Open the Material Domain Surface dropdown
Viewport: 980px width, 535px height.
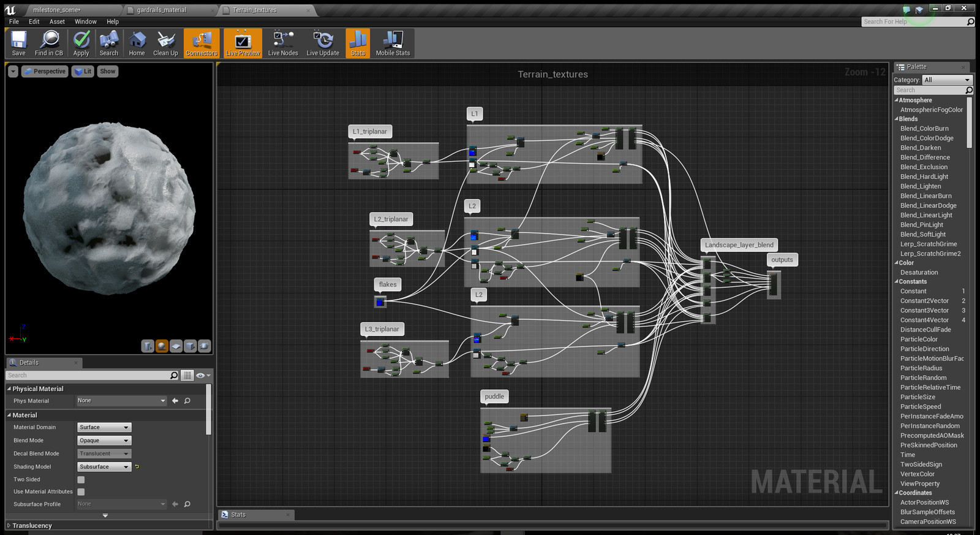click(104, 427)
